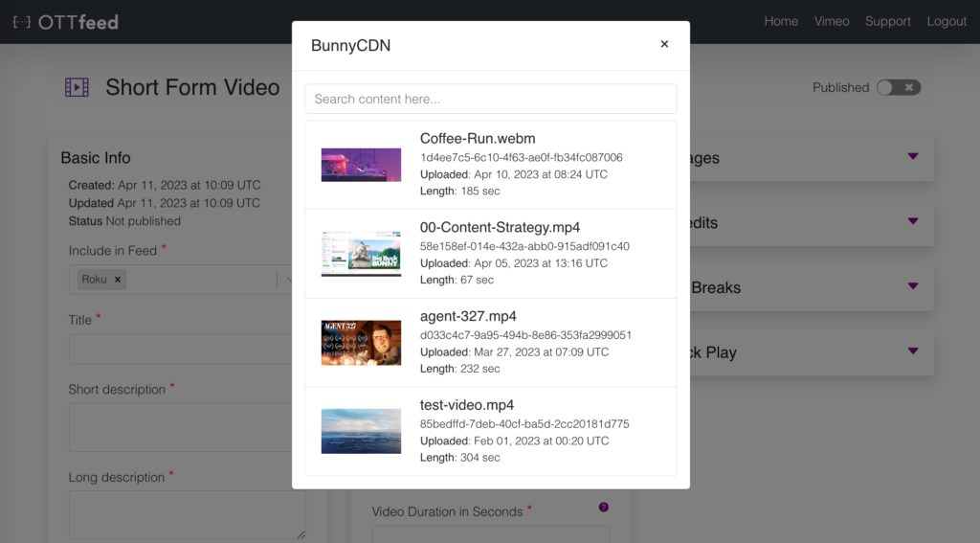The image size is (980, 543).
Task: Click the upload date Mar 27, 2023
Action: pyautogui.click(x=542, y=352)
